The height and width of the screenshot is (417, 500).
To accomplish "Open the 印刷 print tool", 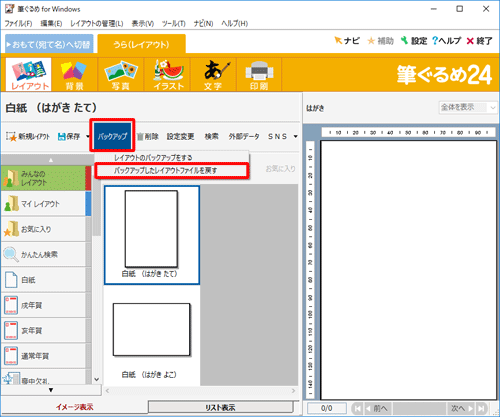I will coord(259,75).
